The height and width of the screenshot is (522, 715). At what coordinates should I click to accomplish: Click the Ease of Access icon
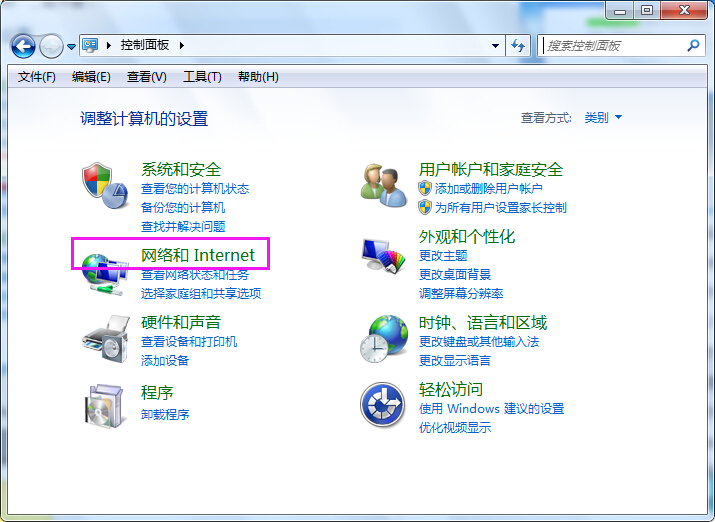[x=383, y=405]
